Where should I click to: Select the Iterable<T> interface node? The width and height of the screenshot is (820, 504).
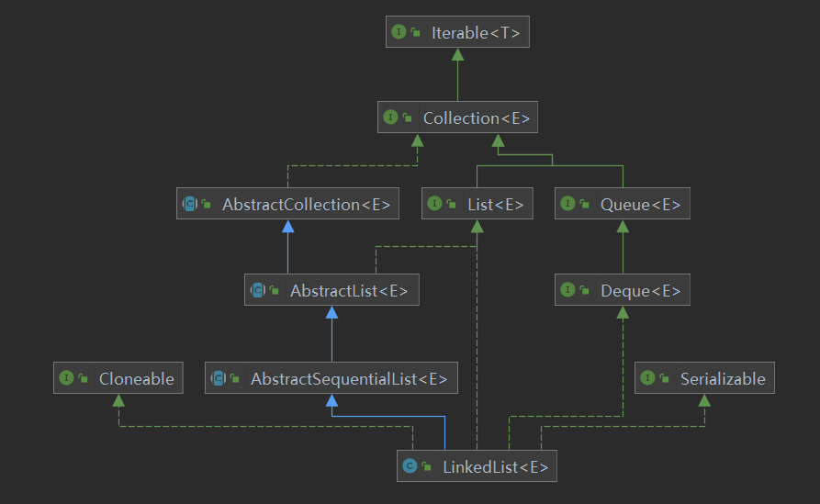[457, 32]
